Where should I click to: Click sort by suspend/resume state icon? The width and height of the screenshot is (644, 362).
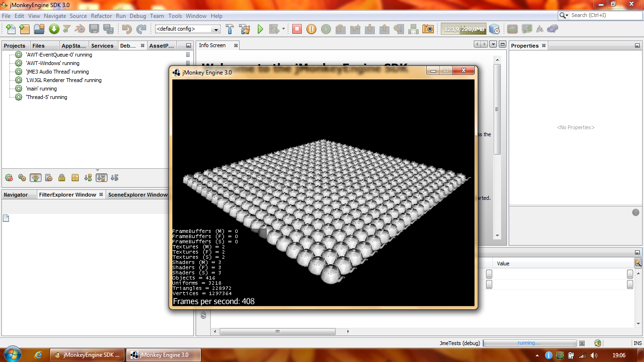(88, 178)
